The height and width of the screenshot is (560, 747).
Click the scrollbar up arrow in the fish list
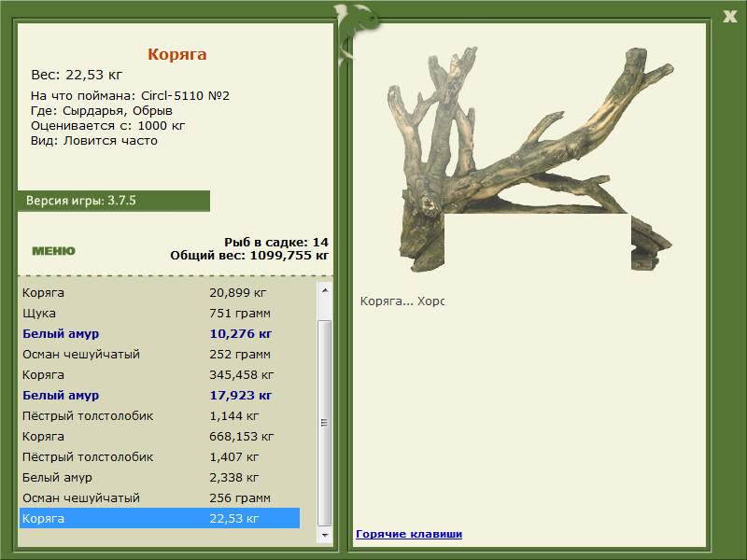pos(325,290)
